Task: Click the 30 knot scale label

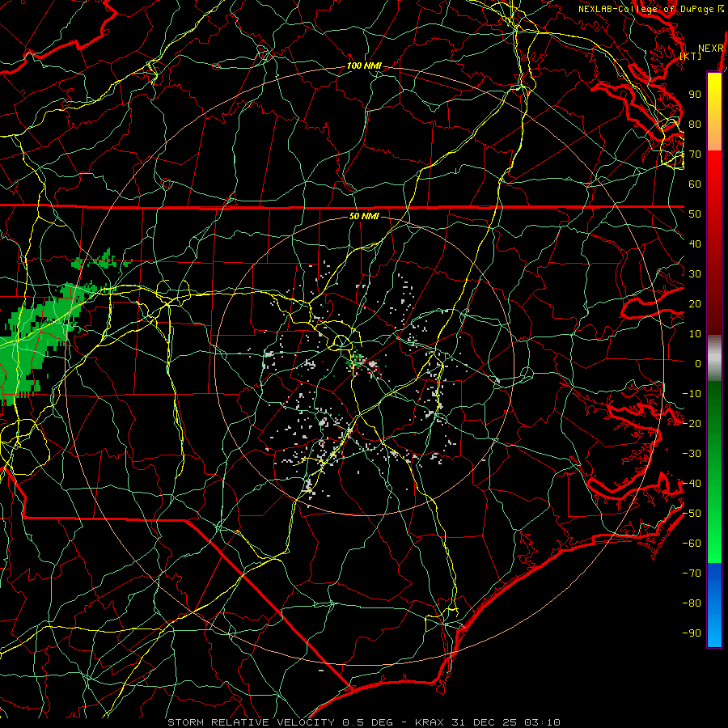Action: coord(695,274)
